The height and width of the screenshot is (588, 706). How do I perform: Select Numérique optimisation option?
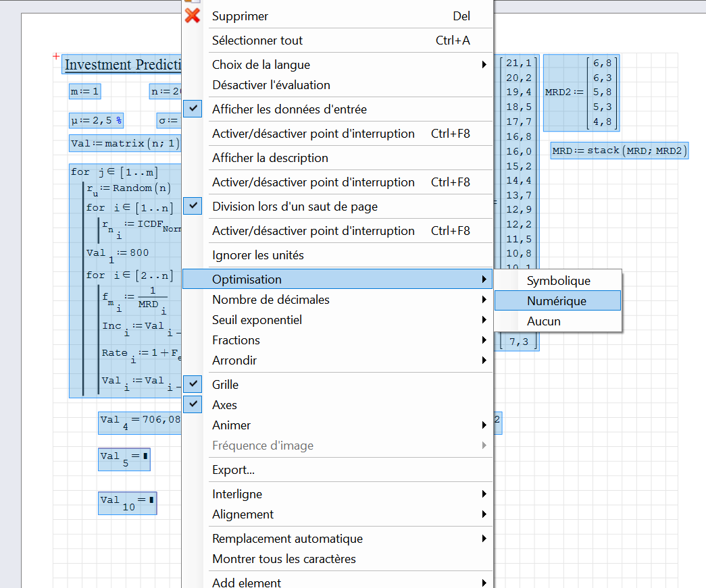coord(557,301)
